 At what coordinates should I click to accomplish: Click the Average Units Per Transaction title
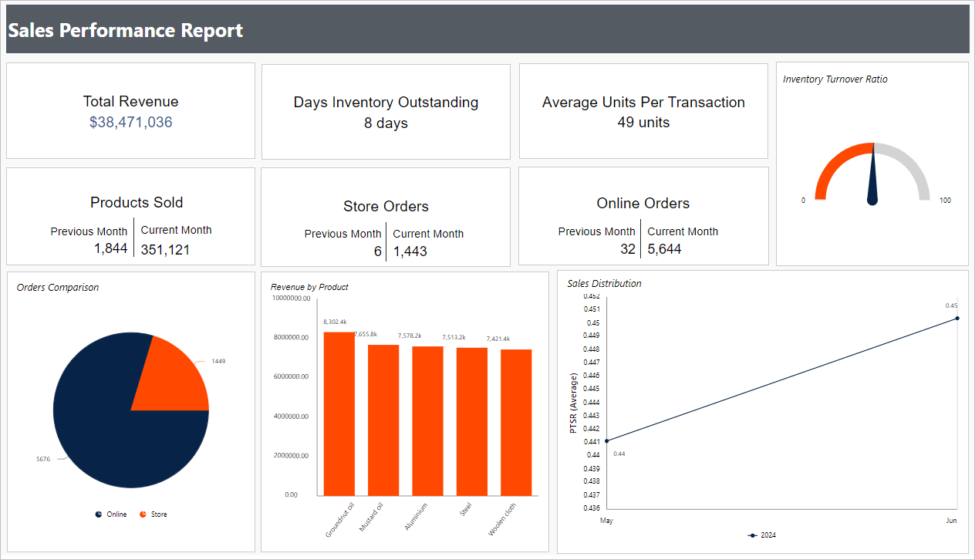pos(643,103)
